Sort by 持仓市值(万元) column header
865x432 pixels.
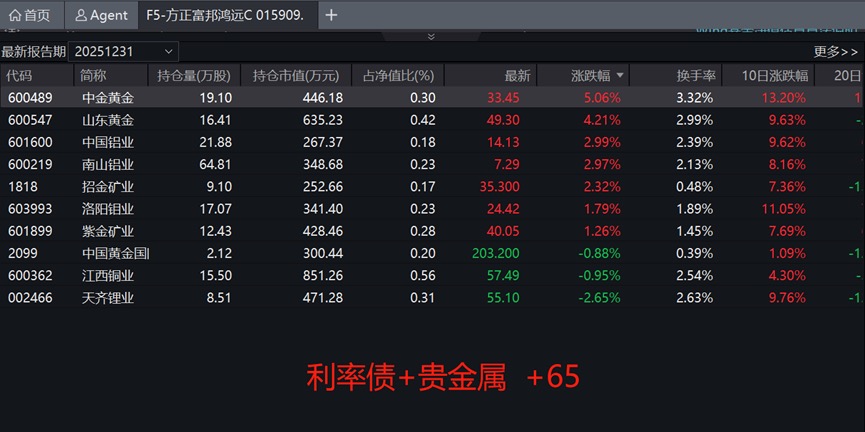[x=296, y=76]
